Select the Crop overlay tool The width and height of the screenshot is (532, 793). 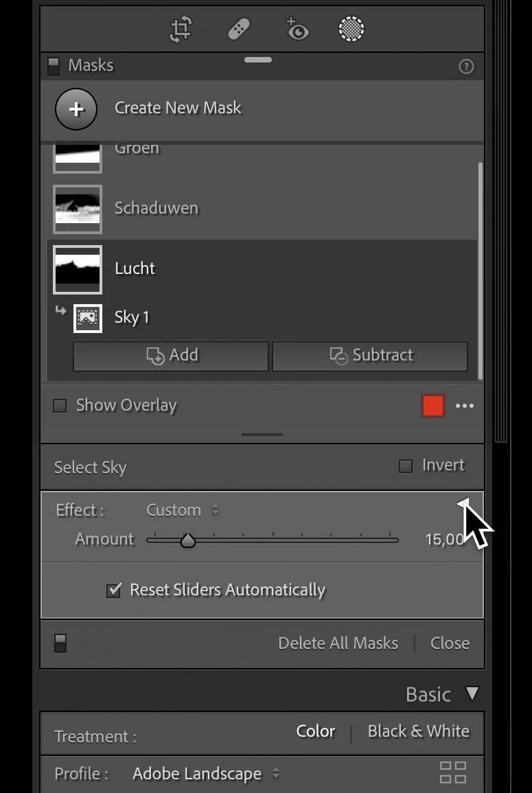(x=181, y=29)
